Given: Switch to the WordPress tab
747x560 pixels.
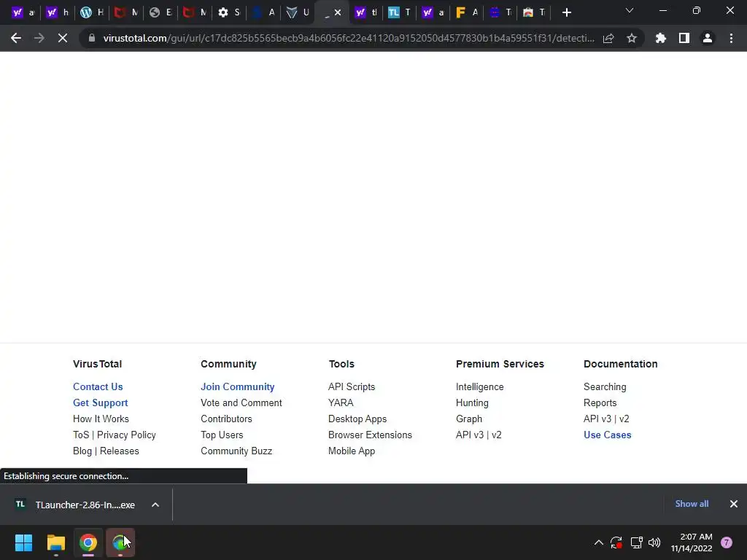Looking at the screenshot, I should point(93,13).
